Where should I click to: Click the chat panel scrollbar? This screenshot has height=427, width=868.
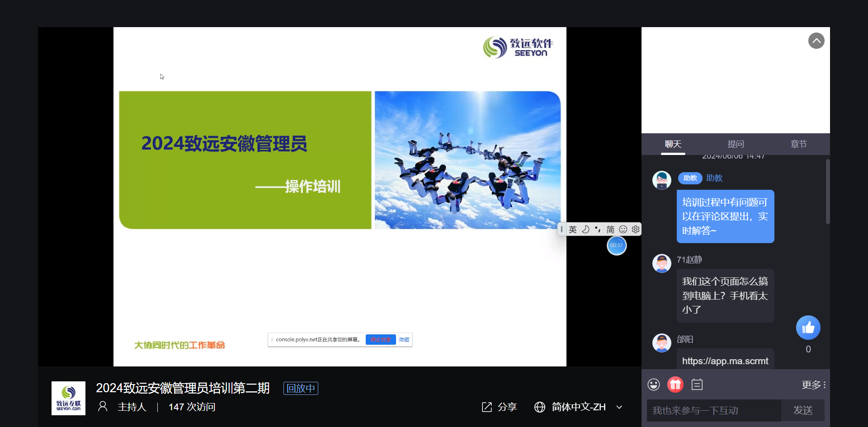(x=828, y=192)
